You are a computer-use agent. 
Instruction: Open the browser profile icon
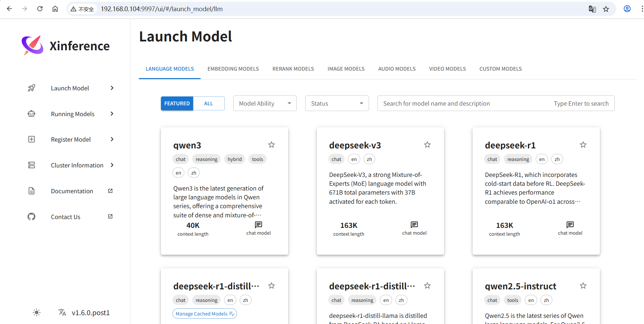627,9
